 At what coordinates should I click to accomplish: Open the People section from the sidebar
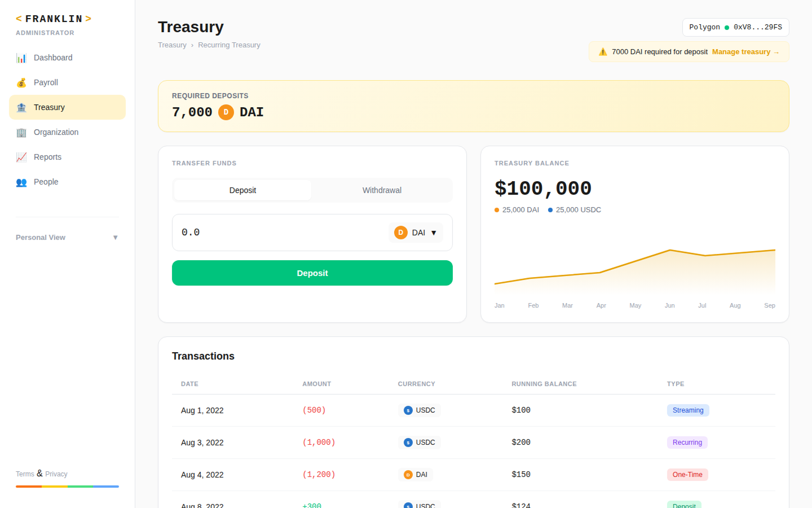point(45,181)
